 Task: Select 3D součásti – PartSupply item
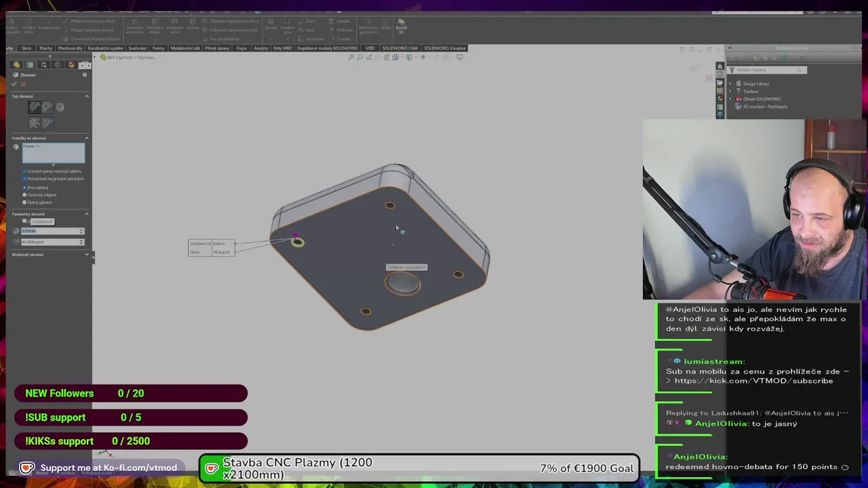pyautogui.click(x=765, y=106)
